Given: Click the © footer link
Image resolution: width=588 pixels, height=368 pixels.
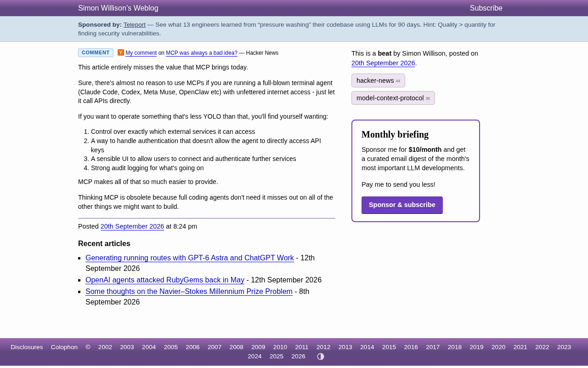Looking at the screenshot, I should (88, 347).
